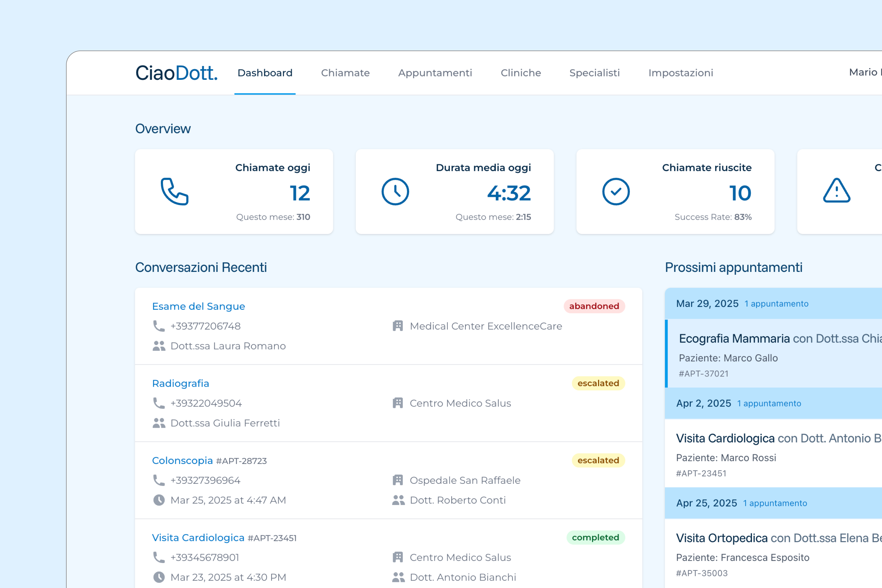
Task: Click the Questo mese: 2:15 text
Action: pyautogui.click(x=493, y=217)
